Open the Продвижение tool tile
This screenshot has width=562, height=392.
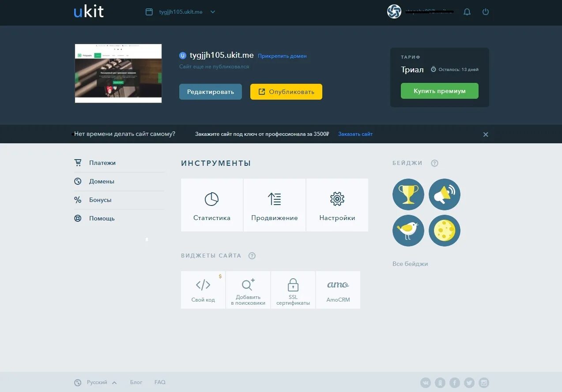coord(275,205)
